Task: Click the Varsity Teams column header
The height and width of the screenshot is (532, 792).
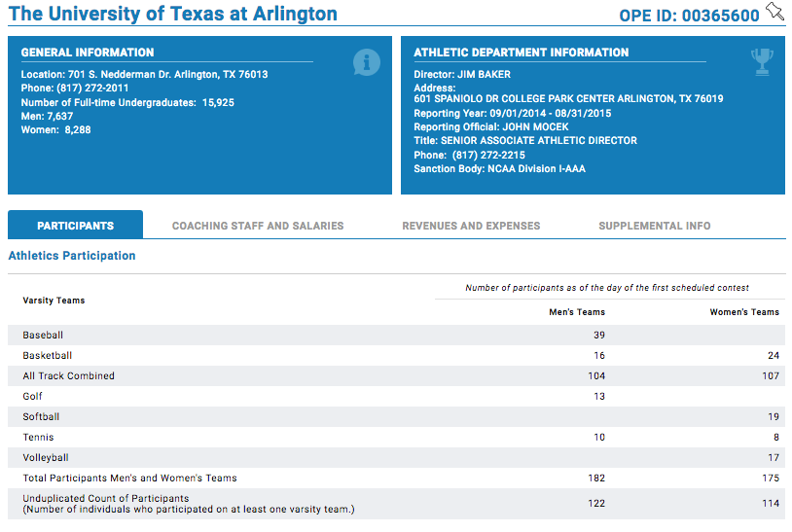Action: tap(54, 301)
